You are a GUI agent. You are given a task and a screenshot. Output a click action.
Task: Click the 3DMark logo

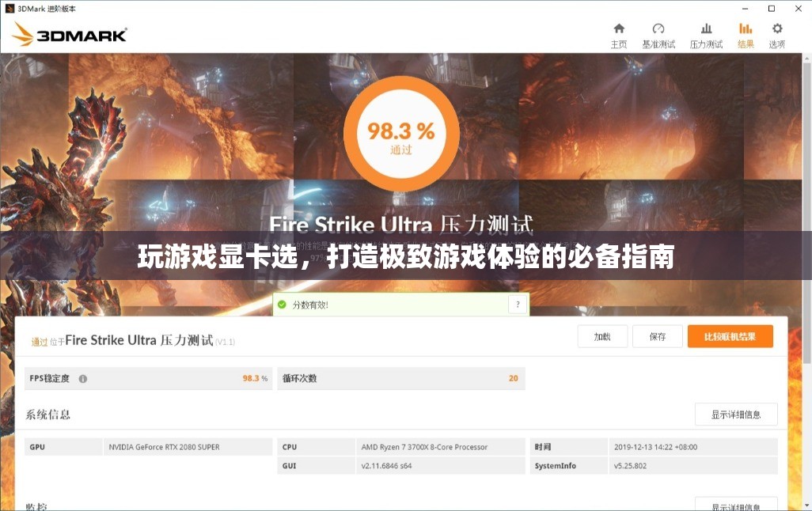(x=70, y=34)
